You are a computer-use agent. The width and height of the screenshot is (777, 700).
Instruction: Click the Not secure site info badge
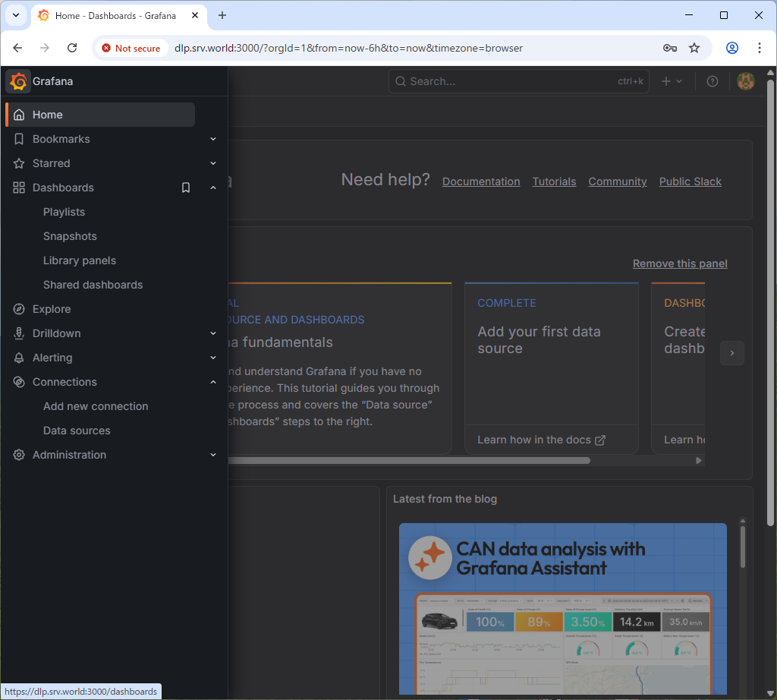click(131, 48)
